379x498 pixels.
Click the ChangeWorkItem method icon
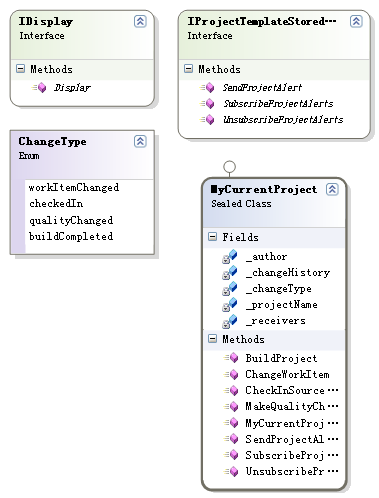coord(231,374)
